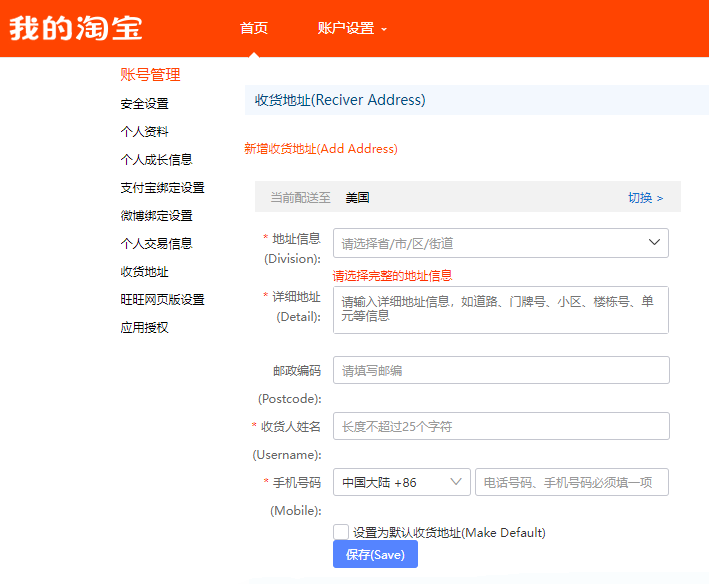Go to 个人资料 page
709x584 pixels.
coord(144,132)
